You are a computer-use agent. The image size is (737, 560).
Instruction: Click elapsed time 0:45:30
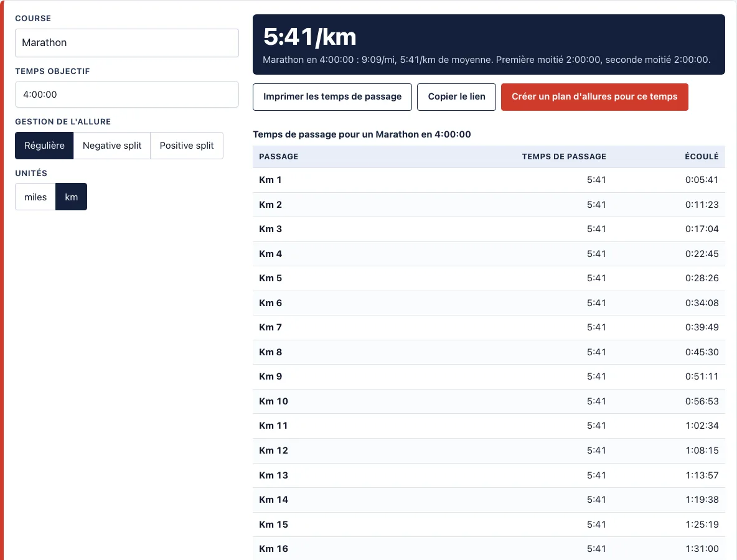click(702, 352)
